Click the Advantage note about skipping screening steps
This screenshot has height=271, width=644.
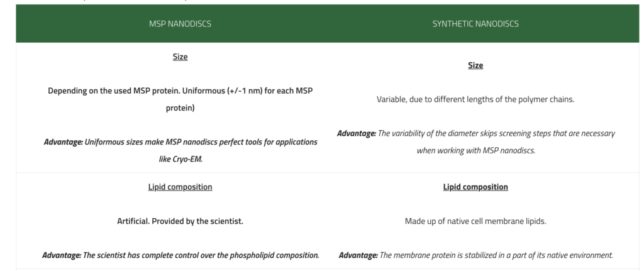pyautogui.click(x=475, y=142)
